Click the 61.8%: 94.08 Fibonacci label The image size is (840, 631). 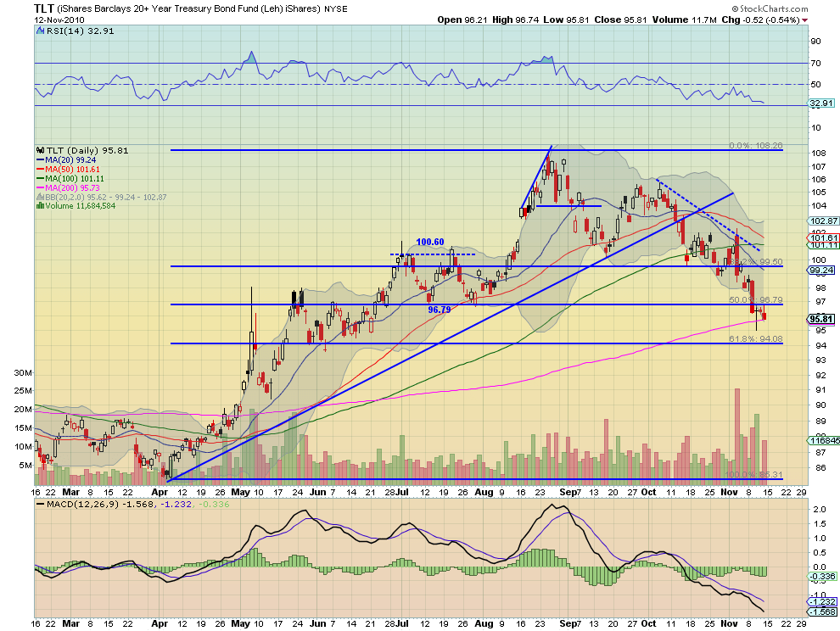[756, 338]
